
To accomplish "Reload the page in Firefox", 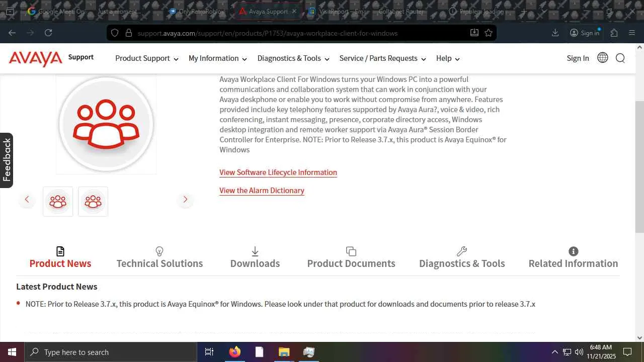I will click(48, 33).
